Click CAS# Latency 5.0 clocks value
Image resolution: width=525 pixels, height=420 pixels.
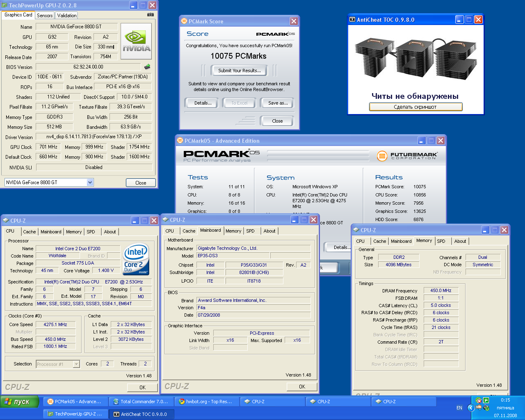(441, 305)
